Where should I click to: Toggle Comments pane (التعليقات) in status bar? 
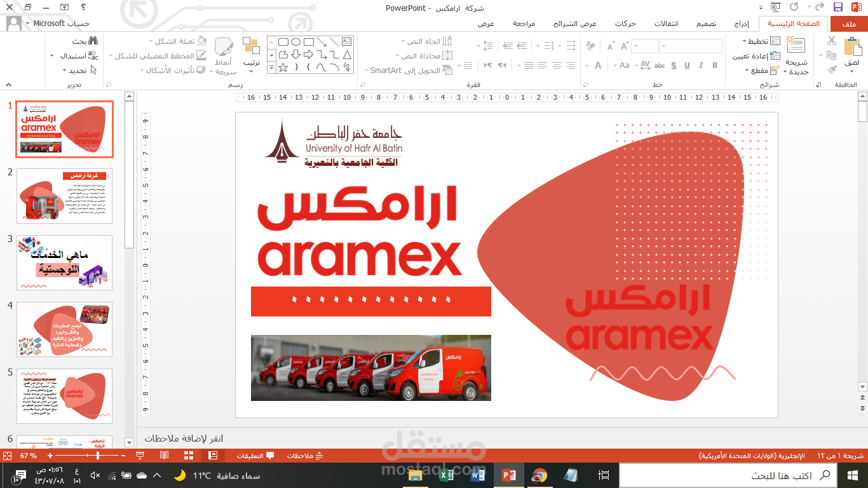click(x=255, y=456)
